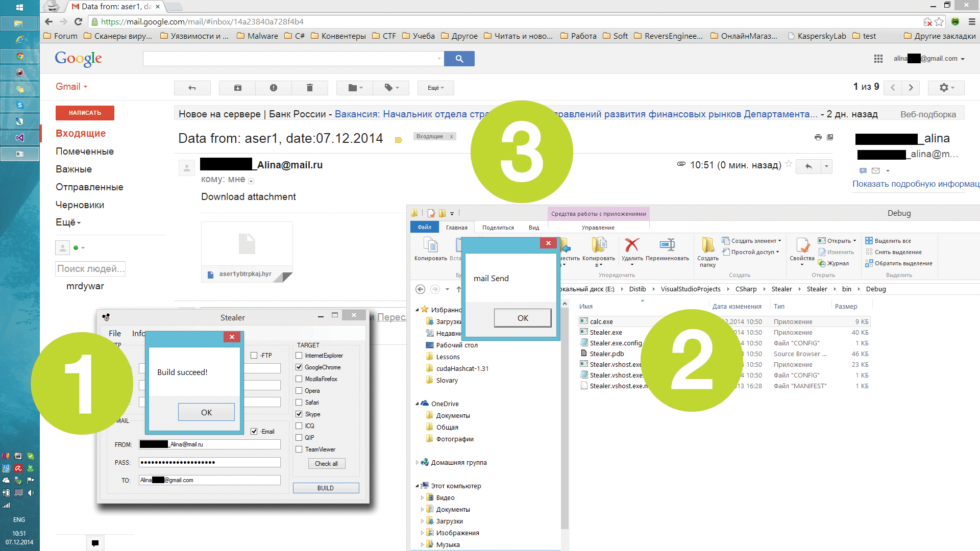Open the Gmail labels dropdown
The height and width of the screenshot is (551, 980).
pyautogui.click(x=391, y=88)
